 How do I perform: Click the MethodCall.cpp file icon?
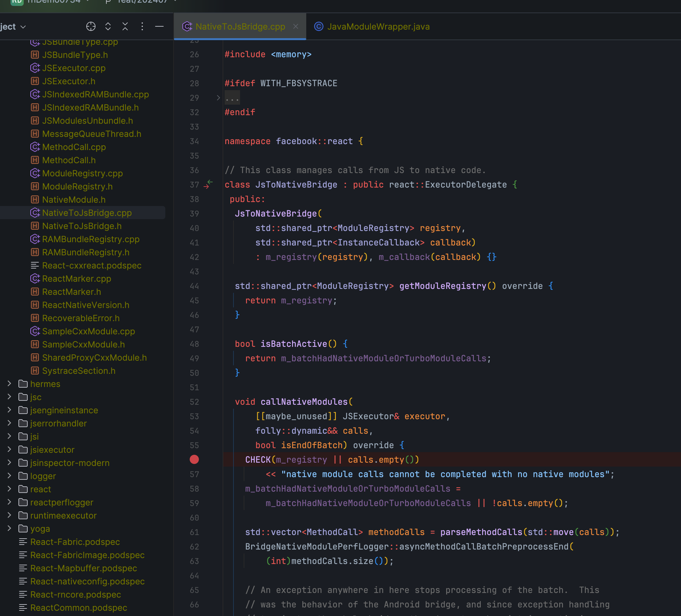click(35, 147)
